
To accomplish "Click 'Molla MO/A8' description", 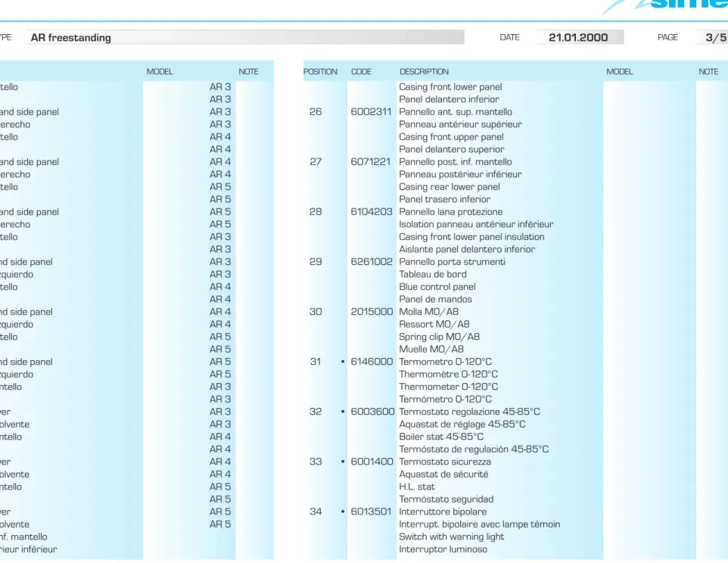I will [428, 312].
